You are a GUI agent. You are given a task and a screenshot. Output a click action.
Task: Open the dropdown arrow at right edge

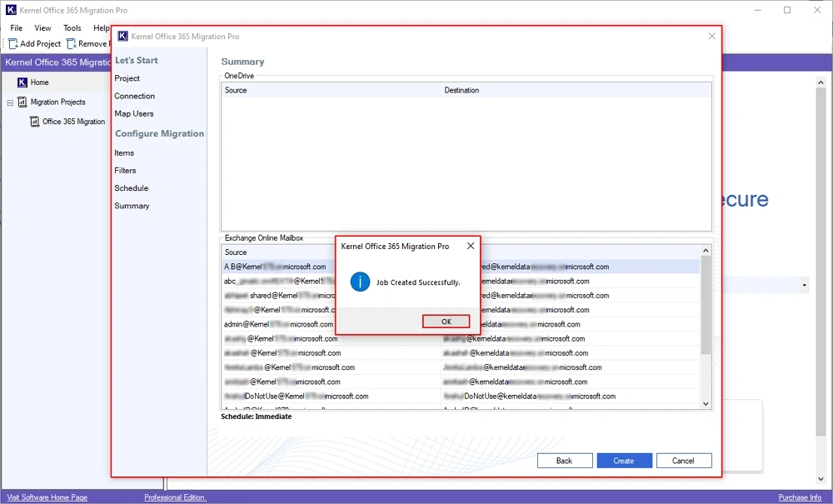(804, 286)
